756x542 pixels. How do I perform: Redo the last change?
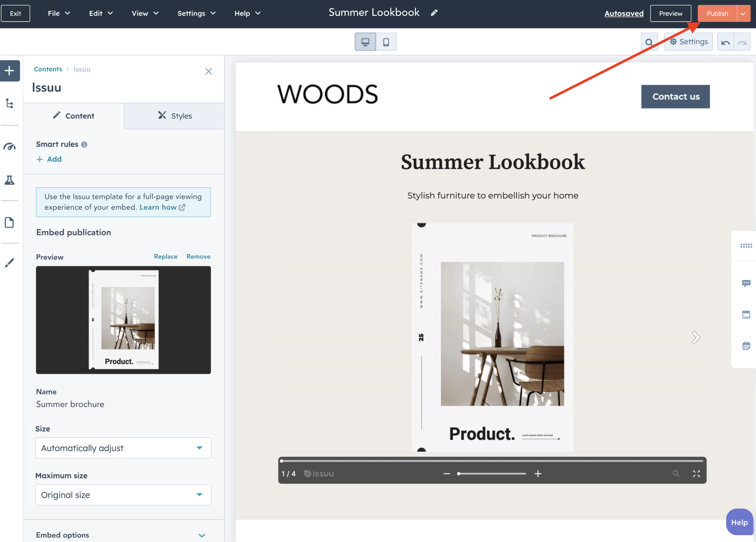pyautogui.click(x=742, y=42)
